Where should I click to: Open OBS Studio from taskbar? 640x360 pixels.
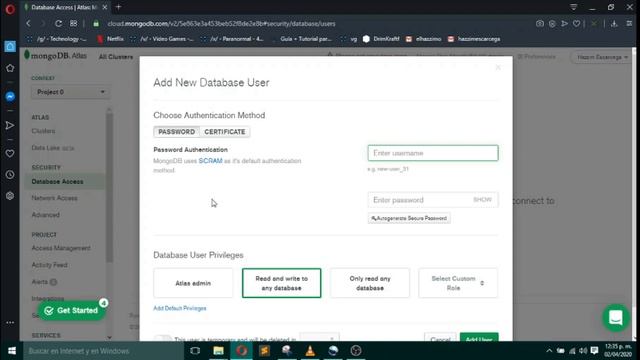356,351
